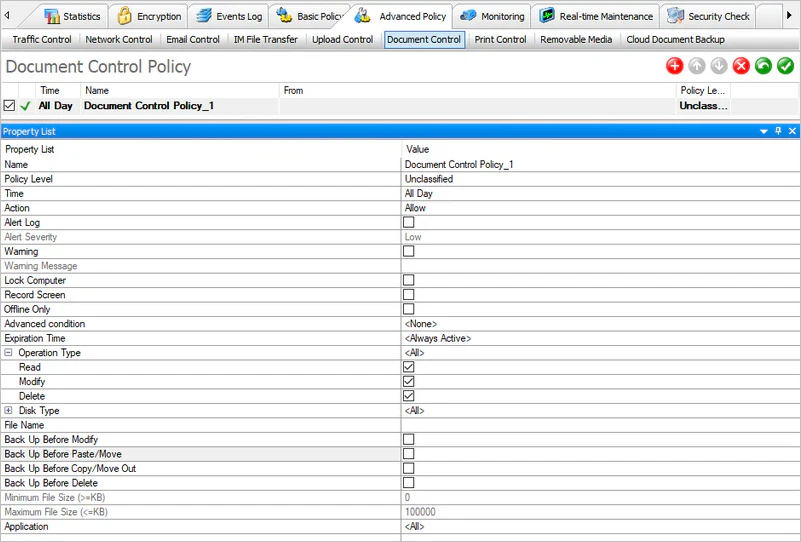Enable Back Up Before Copy/Move Out checkbox
Screen dimensions: 801x542
[409, 468]
